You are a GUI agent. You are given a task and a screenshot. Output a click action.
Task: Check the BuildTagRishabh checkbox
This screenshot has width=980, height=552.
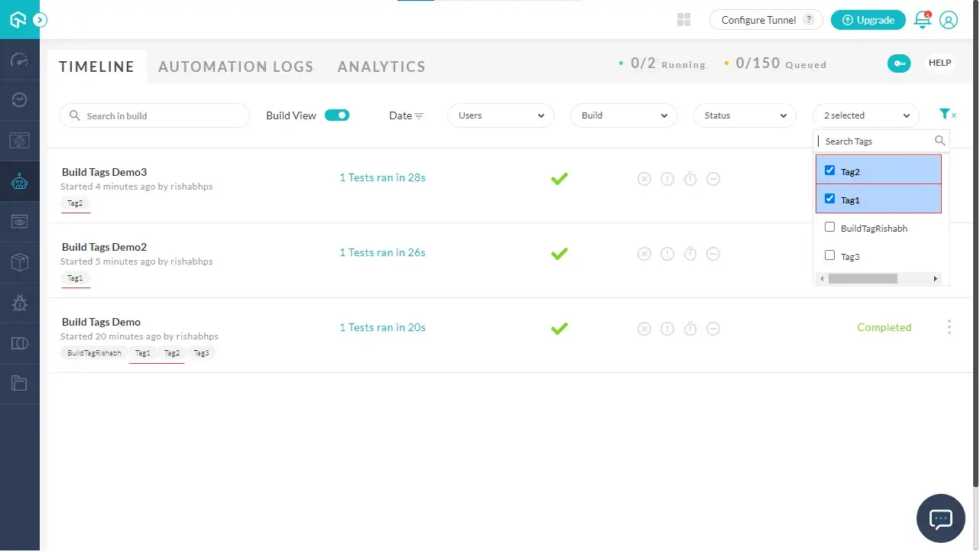click(x=830, y=227)
